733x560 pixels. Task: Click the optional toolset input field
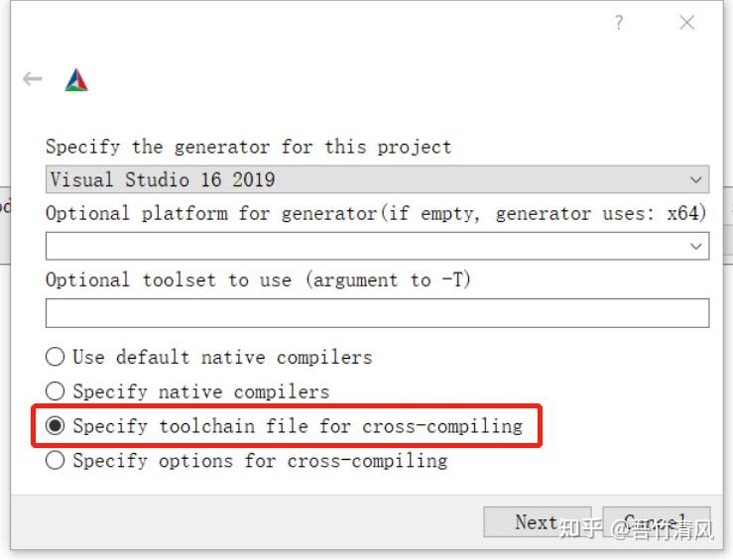pos(377,313)
